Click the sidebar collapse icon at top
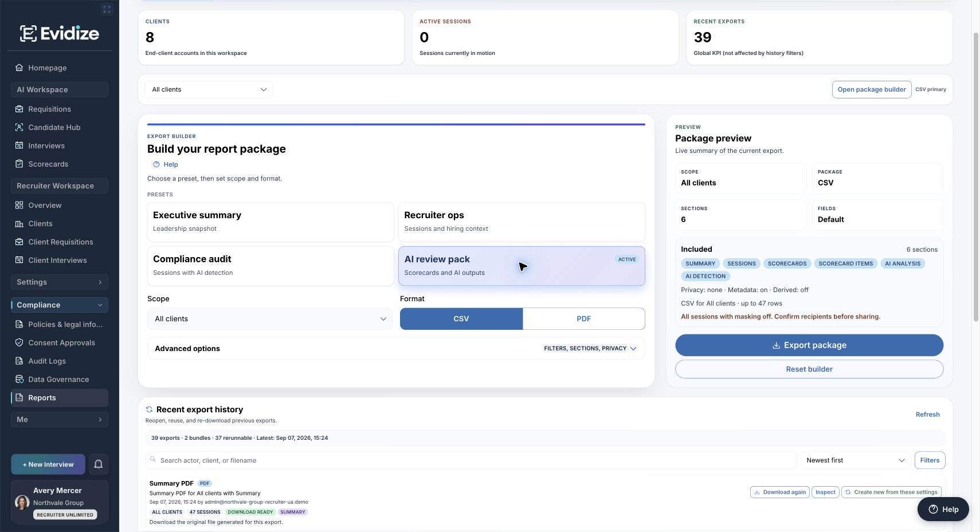The image size is (980, 532). [107, 9]
